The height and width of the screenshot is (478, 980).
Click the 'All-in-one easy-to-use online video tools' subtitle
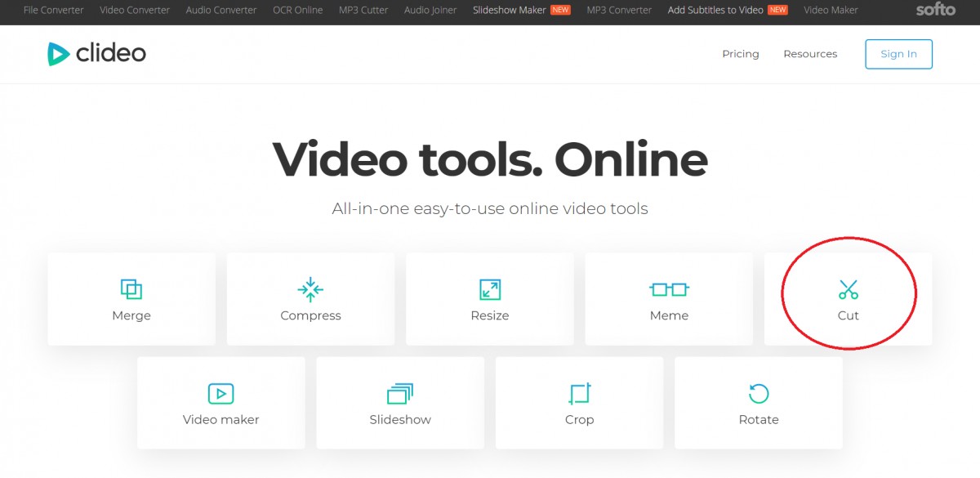click(x=490, y=209)
